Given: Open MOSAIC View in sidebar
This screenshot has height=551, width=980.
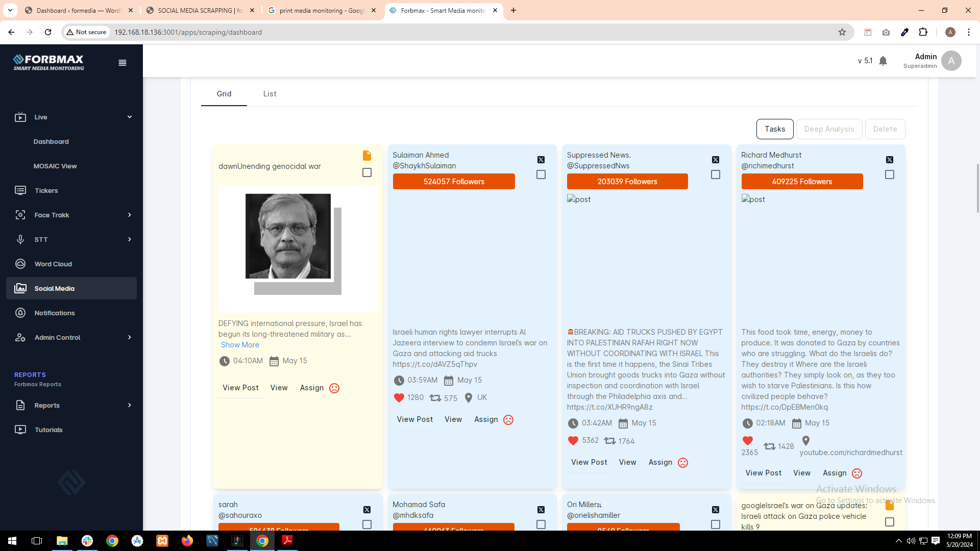Looking at the screenshot, I should coord(55,166).
